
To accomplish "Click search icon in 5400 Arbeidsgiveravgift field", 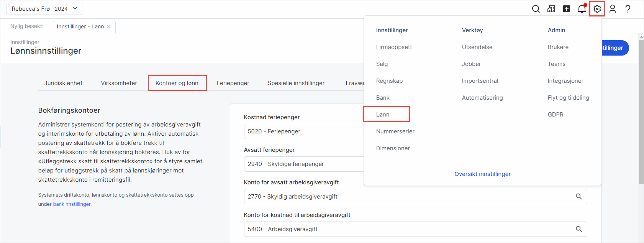I will click(x=578, y=229).
